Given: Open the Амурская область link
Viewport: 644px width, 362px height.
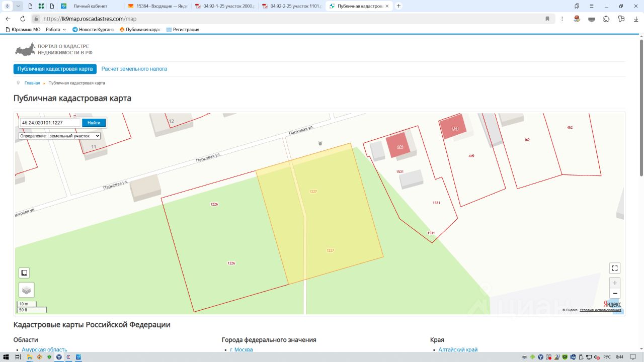Looking at the screenshot, I should click(x=44, y=350).
